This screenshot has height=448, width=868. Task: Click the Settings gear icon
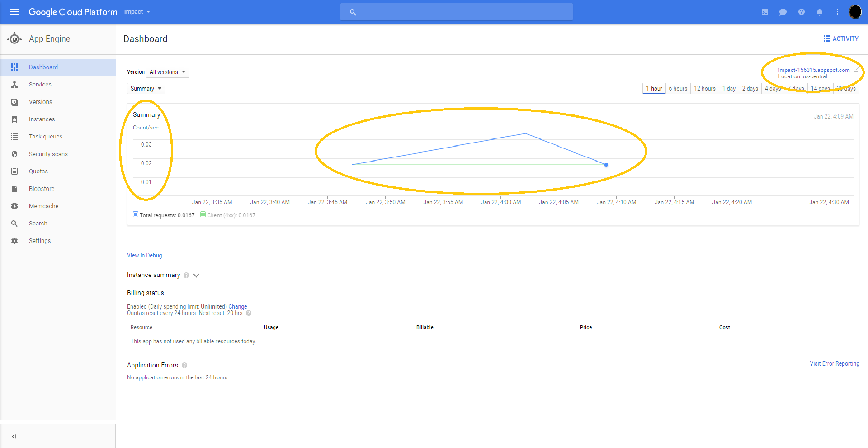coord(14,241)
